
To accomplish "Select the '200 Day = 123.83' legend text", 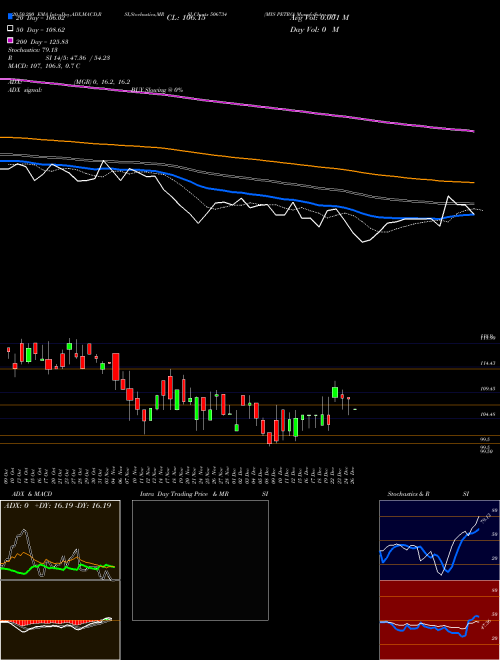I will pyautogui.click(x=42, y=42).
